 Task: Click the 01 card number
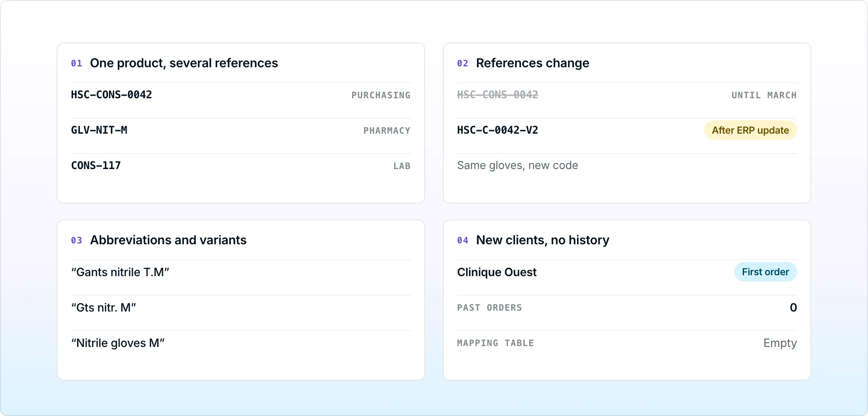(x=77, y=63)
